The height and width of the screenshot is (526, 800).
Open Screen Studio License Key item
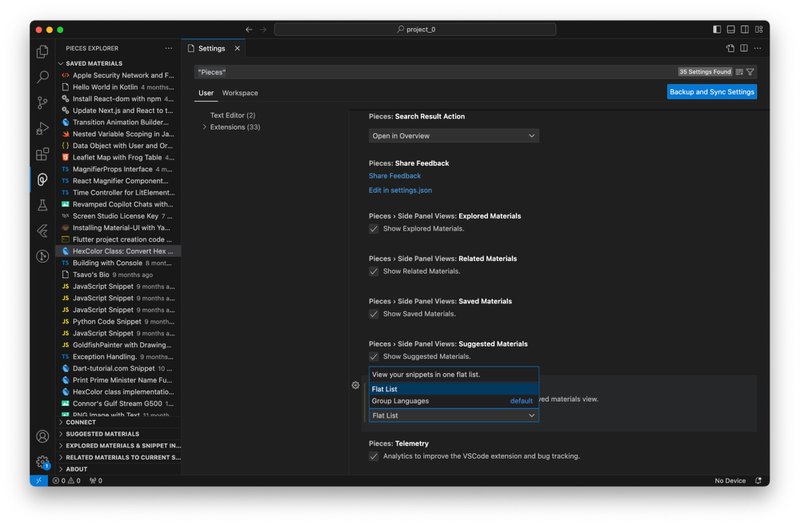tap(119, 216)
